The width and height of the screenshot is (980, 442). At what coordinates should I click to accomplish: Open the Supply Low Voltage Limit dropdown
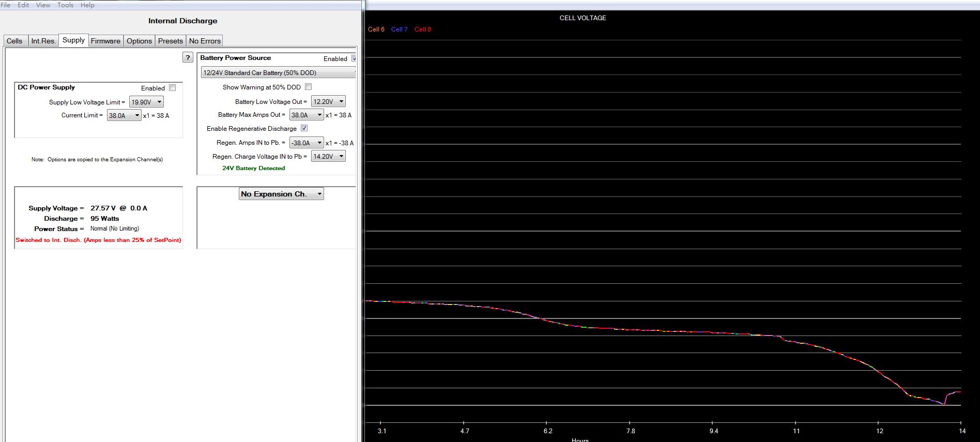click(146, 102)
